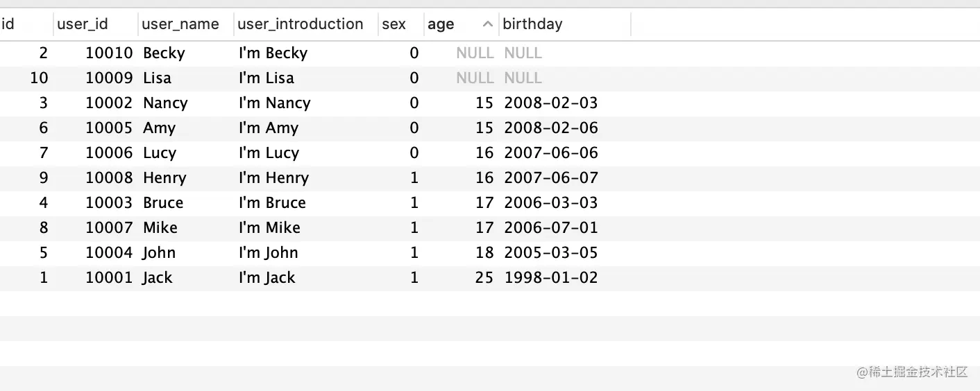The height and width of the screenshot is (391, 980).
Task: Click id cell 7 in Lucy's row
Action: [44, 153]
